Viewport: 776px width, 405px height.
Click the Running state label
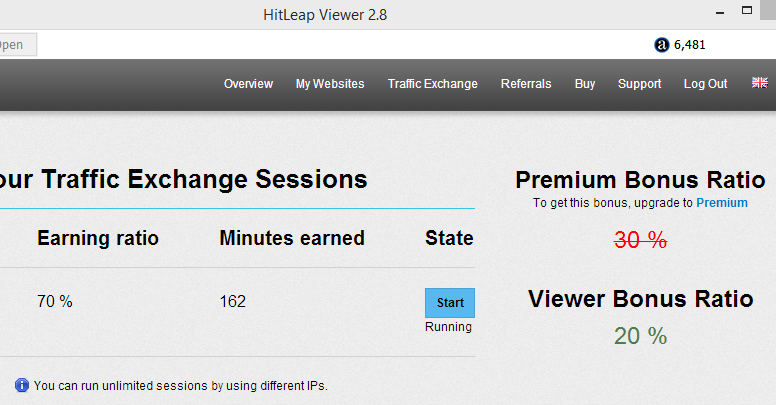448,327
